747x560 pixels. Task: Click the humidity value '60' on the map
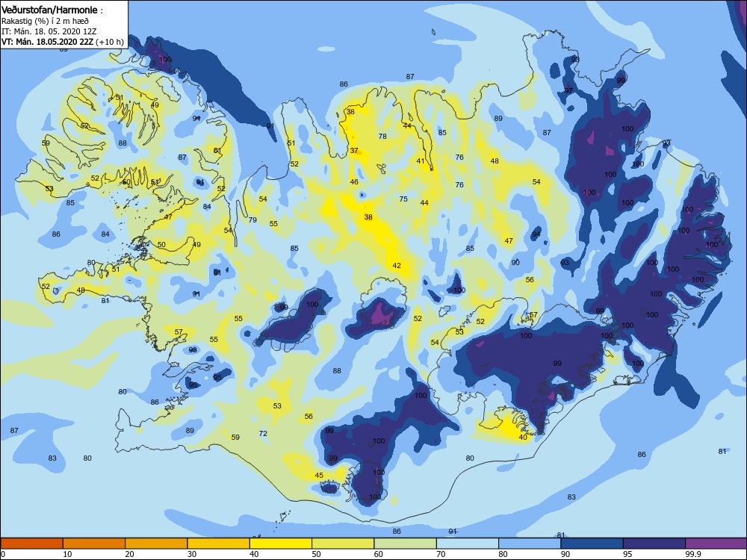point(126,182)
